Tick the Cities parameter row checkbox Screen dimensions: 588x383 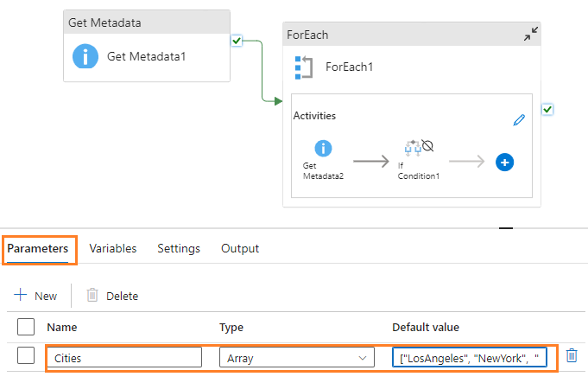pos(26,356)
